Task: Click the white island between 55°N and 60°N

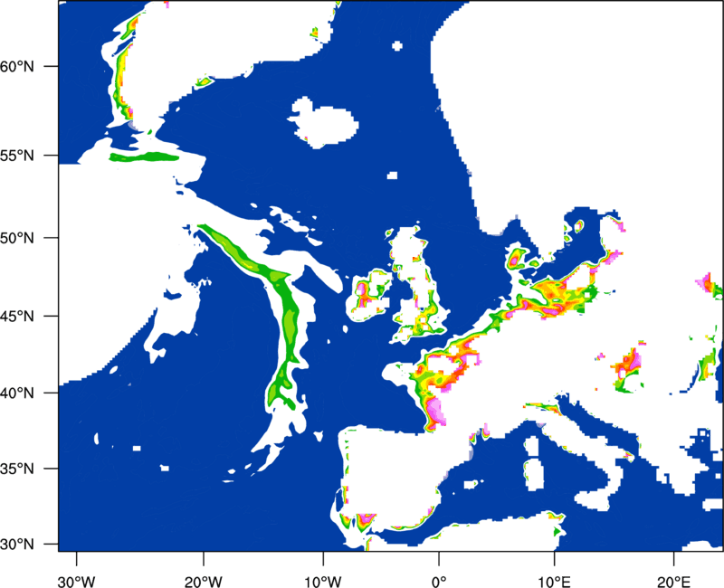Action: tap(324, 123)
